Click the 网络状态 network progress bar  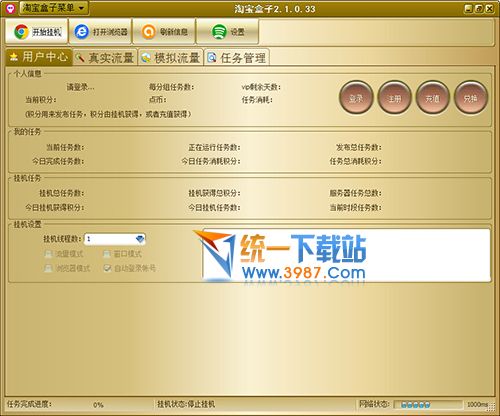click(x=428, y=405)
